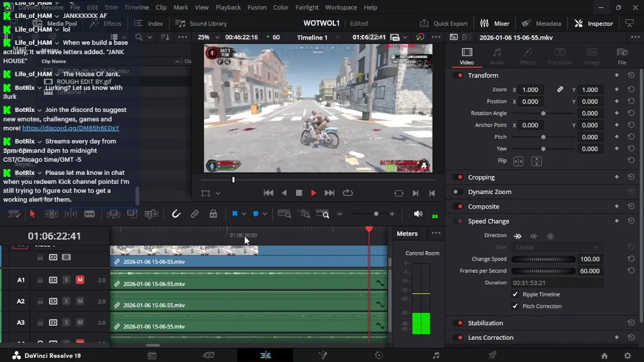Toggle Loop playback button
This screenshot has height=362, width=644.
point(348,193)
